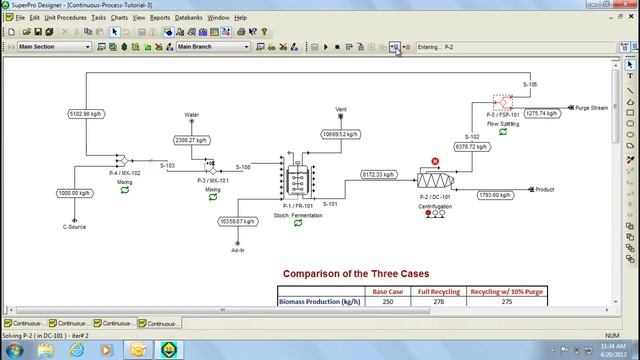Click the SuperPro Designer taskbar icon
This screenshot has width=640, height=360.
[169, 350]
